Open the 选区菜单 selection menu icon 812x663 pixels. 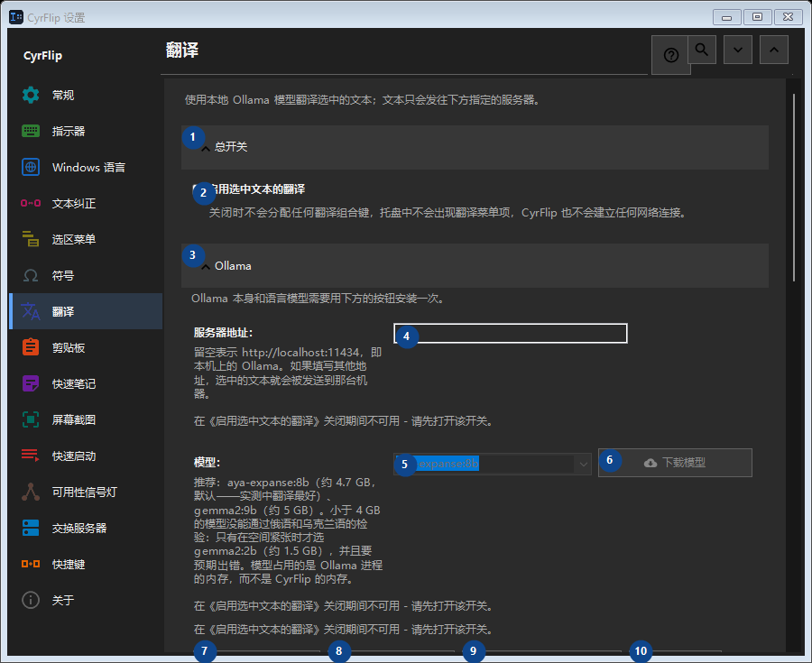pyautogui.click(x=31, y=239)
